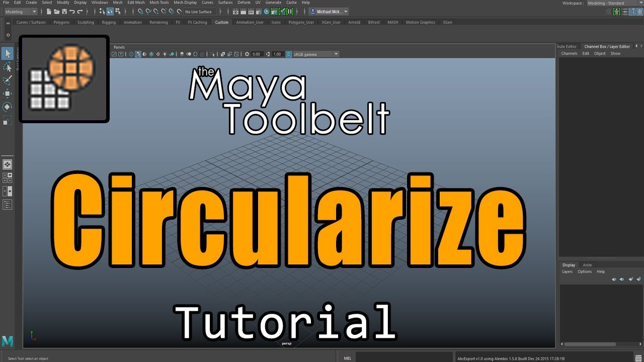
Task: Switch to the Polygons shelf tab
Action: tap(61, 23)
